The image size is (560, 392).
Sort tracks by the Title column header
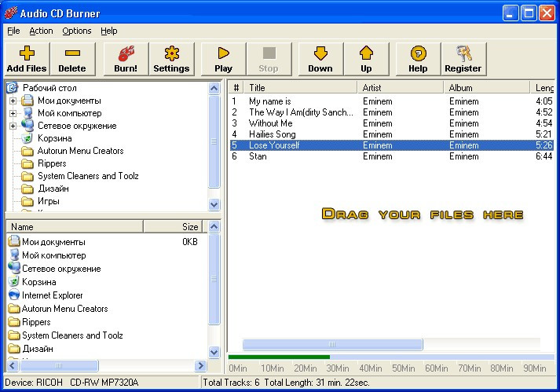pyautogui.click(x=300, y=88)
